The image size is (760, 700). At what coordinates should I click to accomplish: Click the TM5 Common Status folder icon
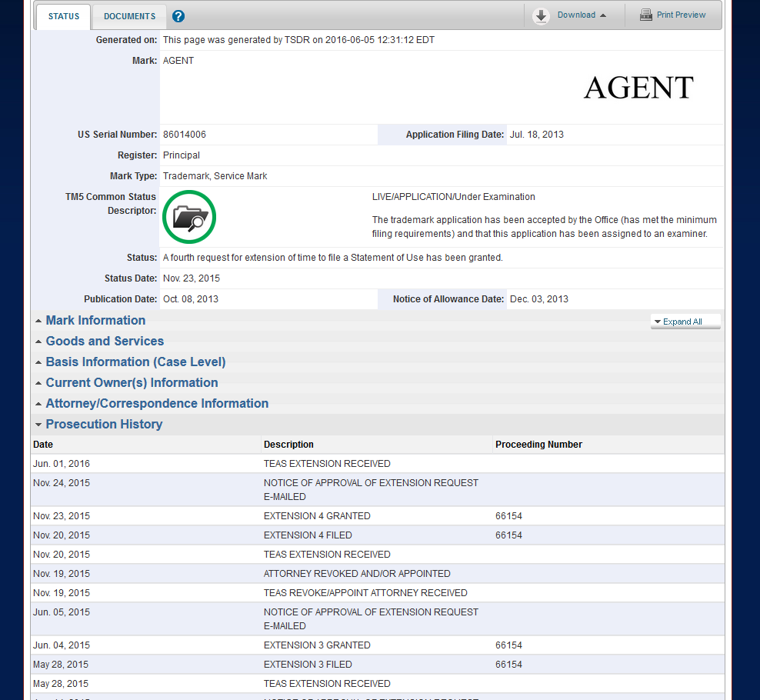click(x=188, y=217)
